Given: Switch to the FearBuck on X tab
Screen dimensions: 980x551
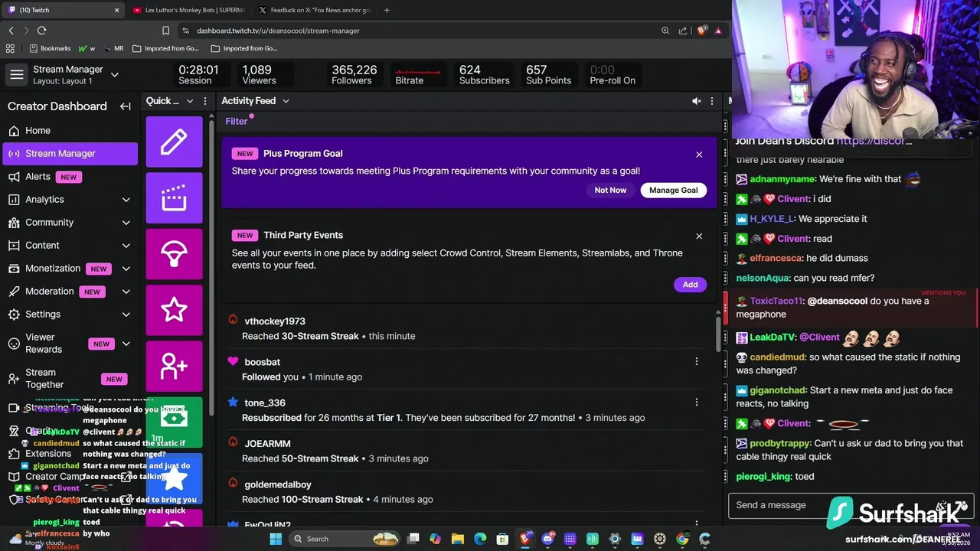Looking at the screenshot, I should click(314, 10).
